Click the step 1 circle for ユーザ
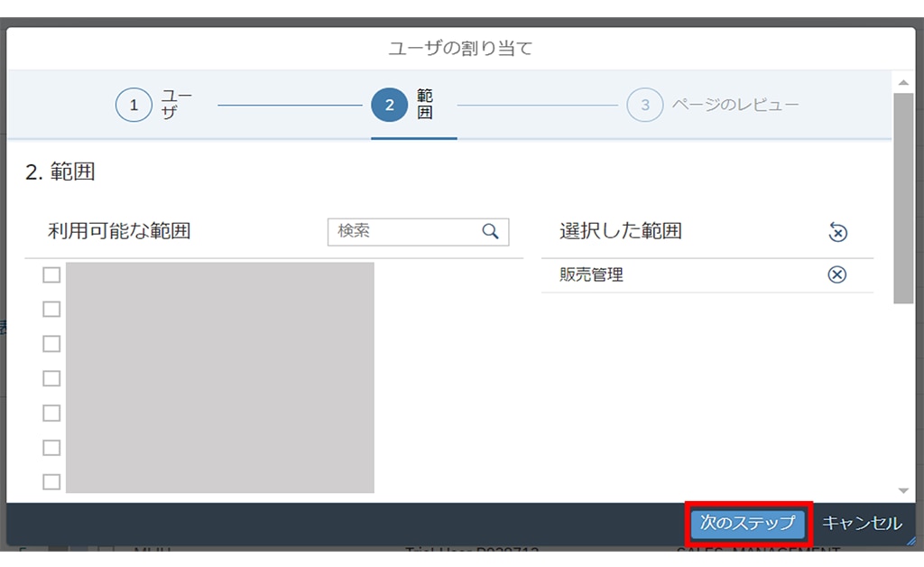The image size is (924, 567). pos(134,106)
